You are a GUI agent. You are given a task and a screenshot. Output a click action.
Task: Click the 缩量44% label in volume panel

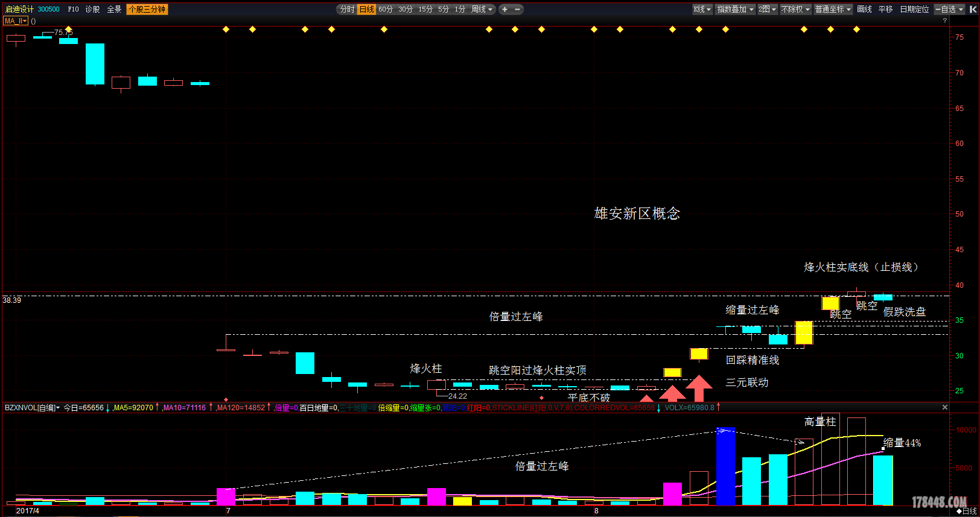[x=902, y=443]
